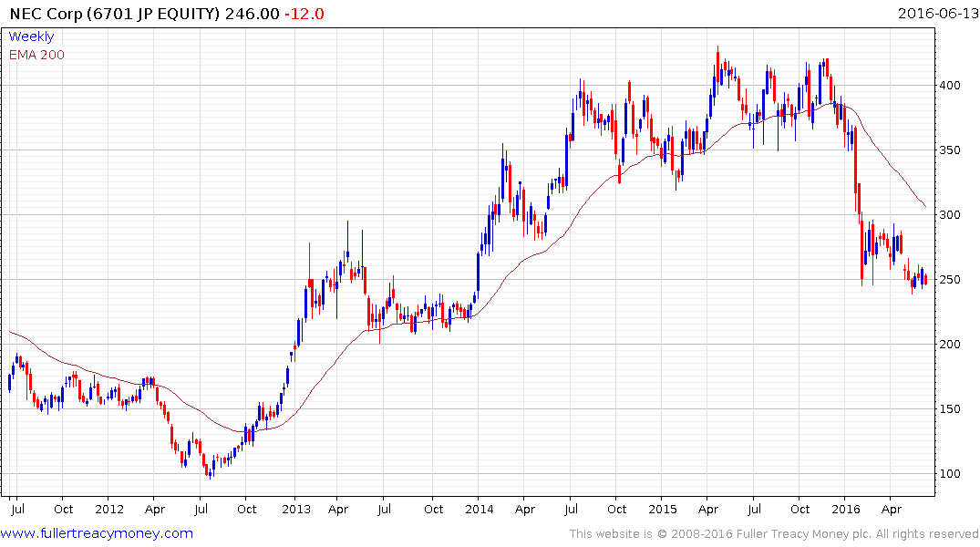Image resolution: width=980 pixels, height=547 pixels.
Task: Click the 2012 year label on time axis
Action: [109, 509]
